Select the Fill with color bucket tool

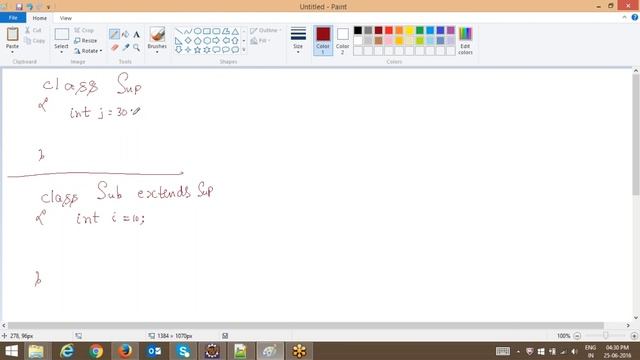pyautogui.click(x=125, y=34)
